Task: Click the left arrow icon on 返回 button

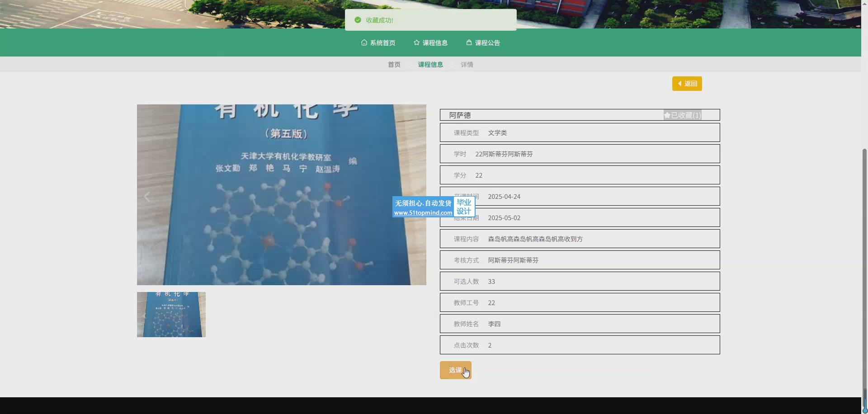Action: pos(679,84)
